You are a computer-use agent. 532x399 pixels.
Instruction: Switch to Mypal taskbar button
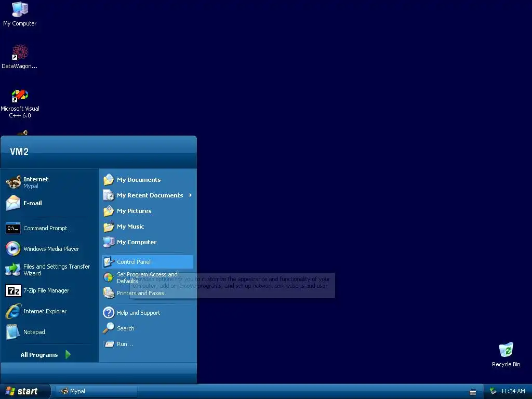(96, 391)
